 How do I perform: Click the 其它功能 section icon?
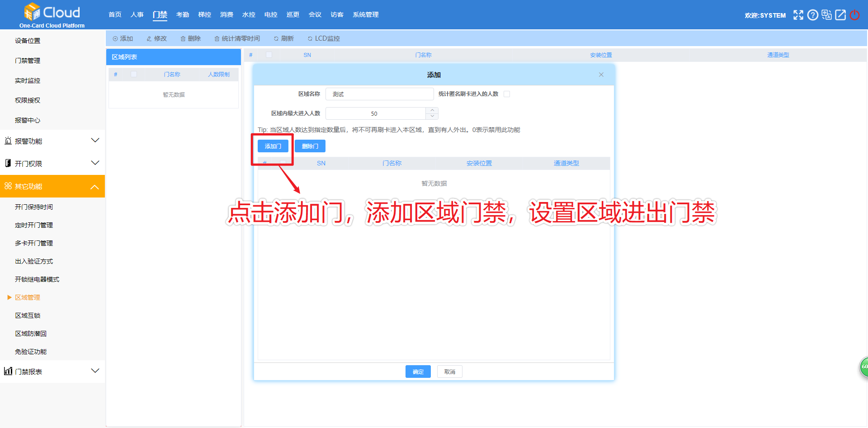coord(8,186)
